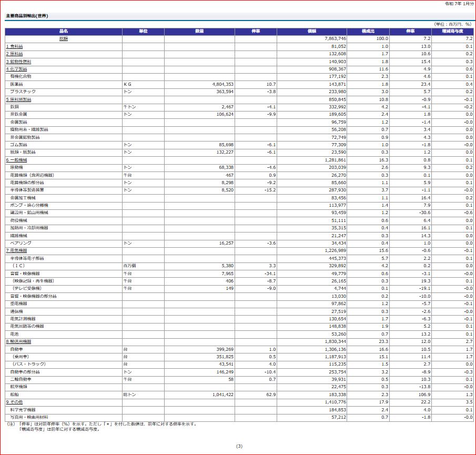476x455 pixels.
Task: Select the 金属加工機械 row label
Action: coord(23,198)
